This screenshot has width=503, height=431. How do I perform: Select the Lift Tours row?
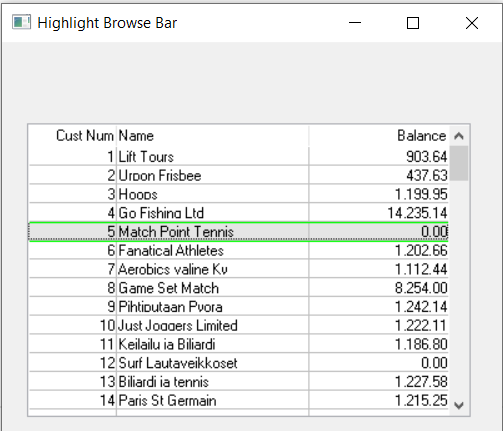239,156
